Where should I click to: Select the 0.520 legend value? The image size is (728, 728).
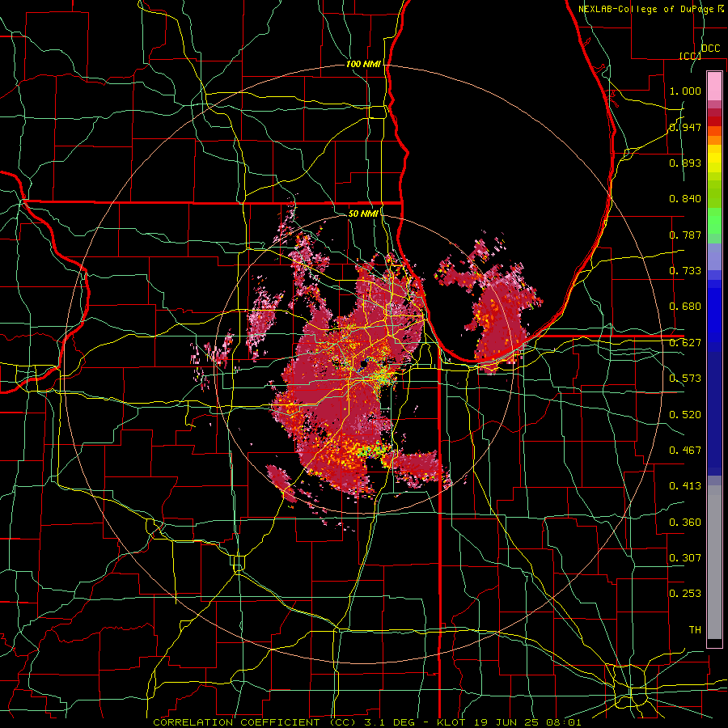pos(685,414)
